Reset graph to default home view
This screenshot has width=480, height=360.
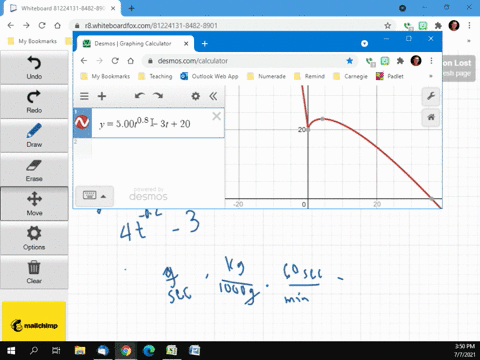(431, 117)
